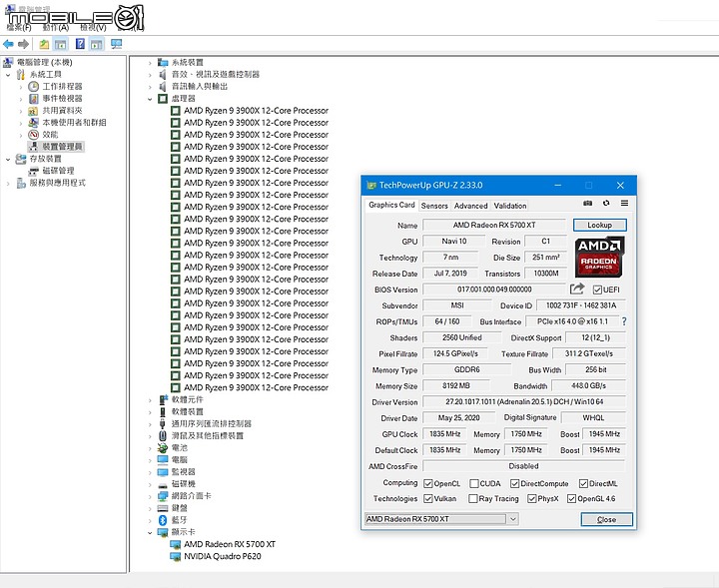Toggle the CUDA checkbox
The width and height of the screenshot is (719, 588).
point(474,483)
